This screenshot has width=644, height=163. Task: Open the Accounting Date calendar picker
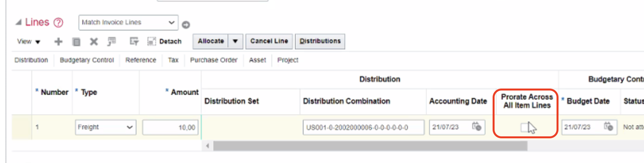pyautogui.click(x=477, y=127)
